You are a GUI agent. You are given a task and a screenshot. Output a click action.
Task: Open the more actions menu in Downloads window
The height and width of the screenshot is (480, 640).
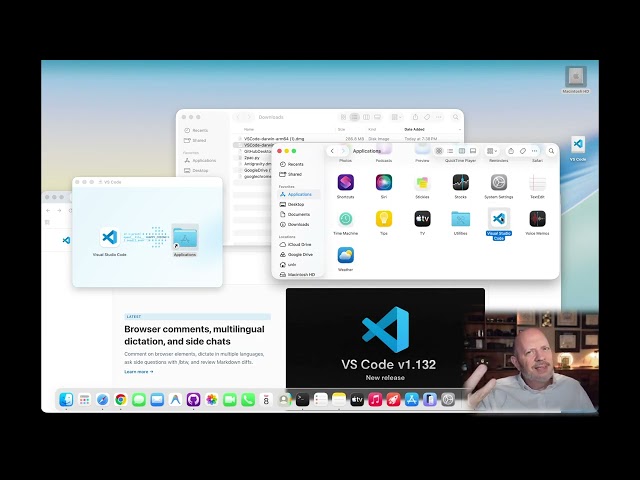click(x=439, y=117)
